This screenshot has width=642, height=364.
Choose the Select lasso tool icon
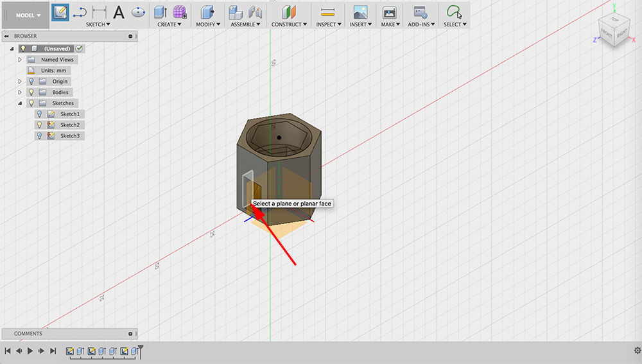tap(454, 12)
